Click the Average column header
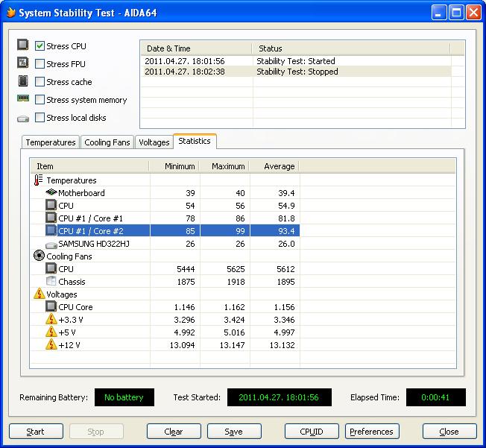The width and height of the screenshot is (486, 448). pos(274,166)
